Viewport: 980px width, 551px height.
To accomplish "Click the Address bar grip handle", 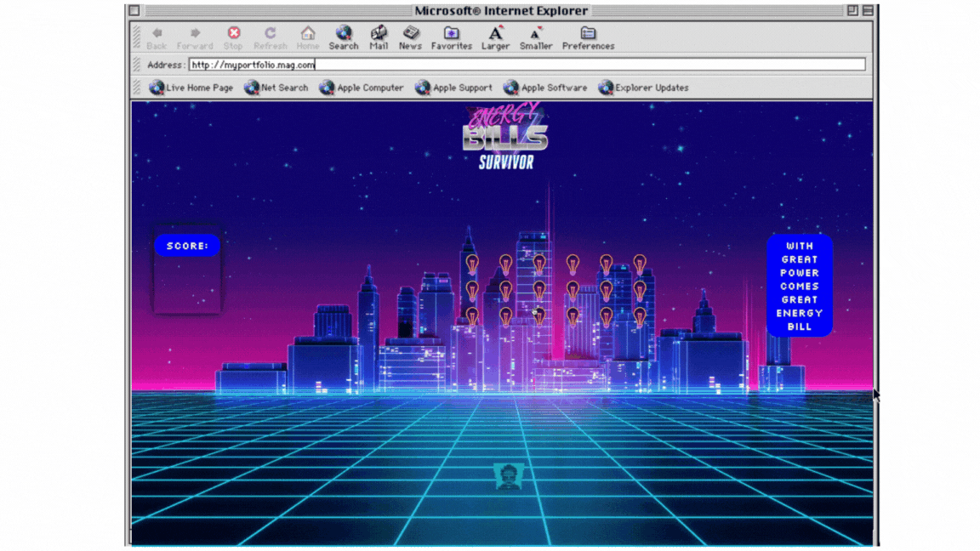I will tap(137, 65).
